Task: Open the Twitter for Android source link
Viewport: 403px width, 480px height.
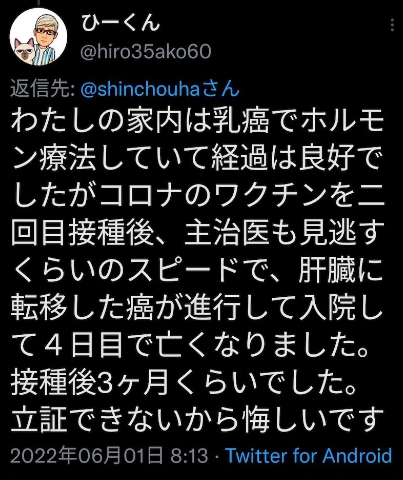Action: click(308, 455)
